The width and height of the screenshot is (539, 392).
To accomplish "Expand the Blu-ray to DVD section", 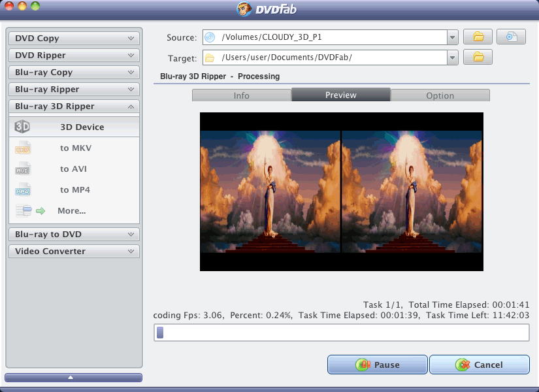I will pos(74,234).
